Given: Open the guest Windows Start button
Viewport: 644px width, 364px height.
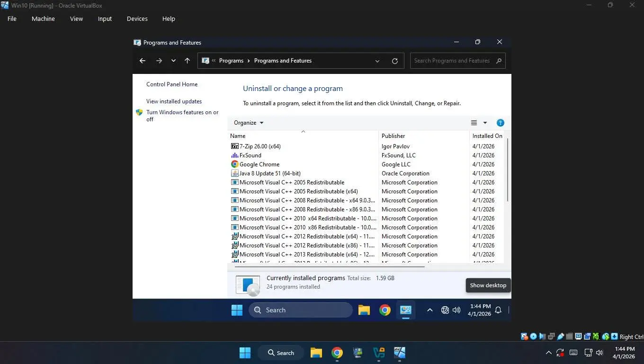Looking at the screenshot, I should coord(237,310).
